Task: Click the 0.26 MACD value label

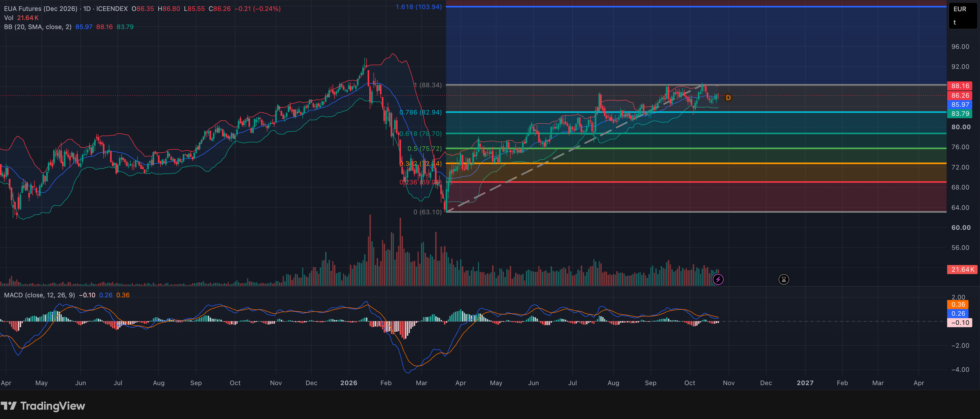Action: 958,313
